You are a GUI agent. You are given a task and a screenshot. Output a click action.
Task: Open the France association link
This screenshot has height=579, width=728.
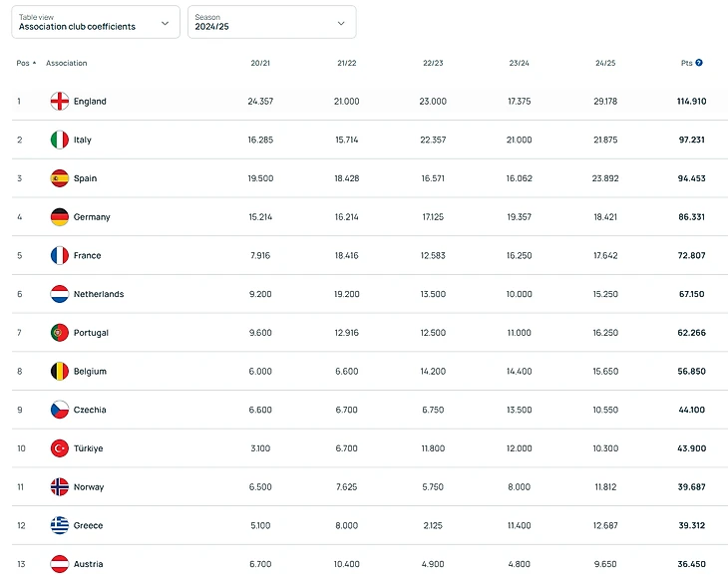tap(87, 256)
